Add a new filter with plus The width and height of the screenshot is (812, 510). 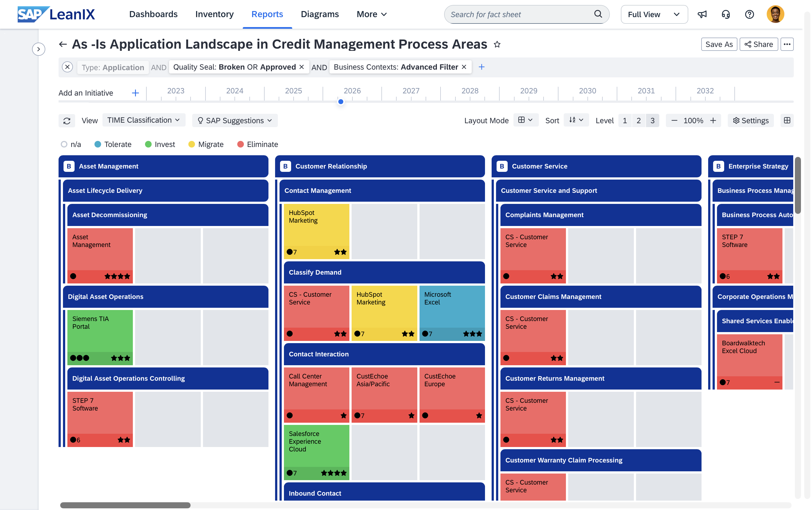(x=481, y=67)
